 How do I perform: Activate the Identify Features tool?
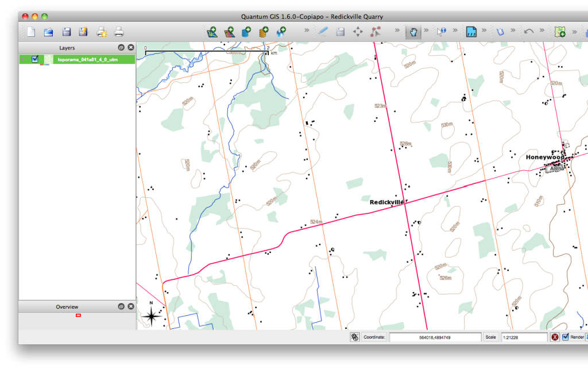tap(441, 32)
